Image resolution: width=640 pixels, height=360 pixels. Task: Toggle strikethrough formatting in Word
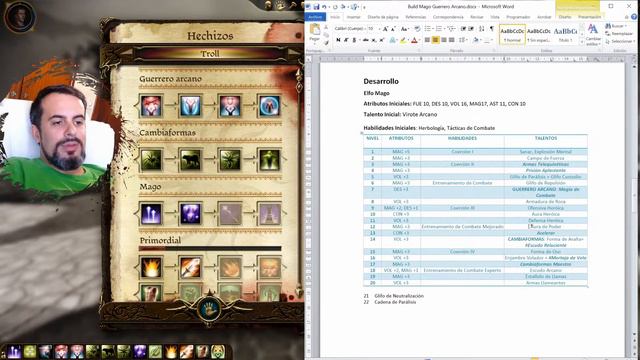pyautogui.click(x=365, y=40)
